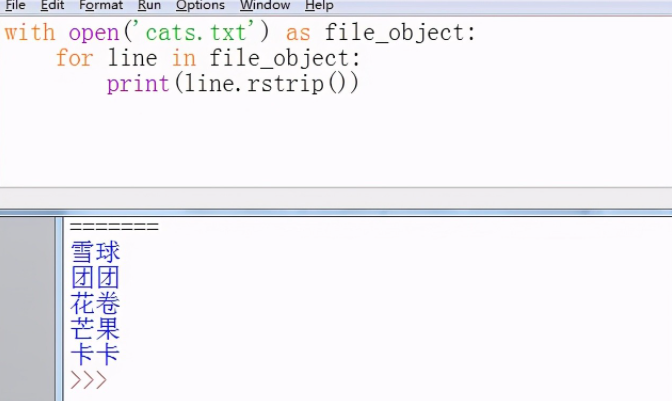Click 'file_object:' on the second line

tap(285, 58)
